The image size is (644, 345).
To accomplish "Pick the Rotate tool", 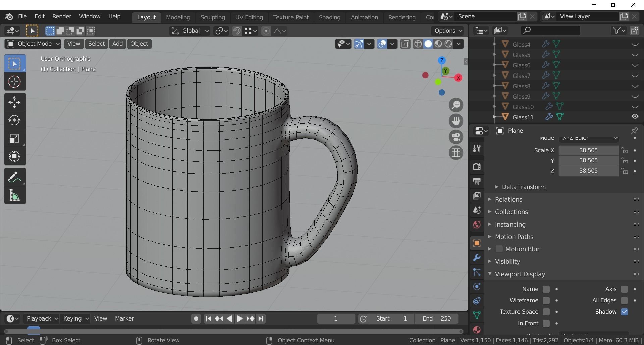I will pyautogui.click(x=15, y=120).
